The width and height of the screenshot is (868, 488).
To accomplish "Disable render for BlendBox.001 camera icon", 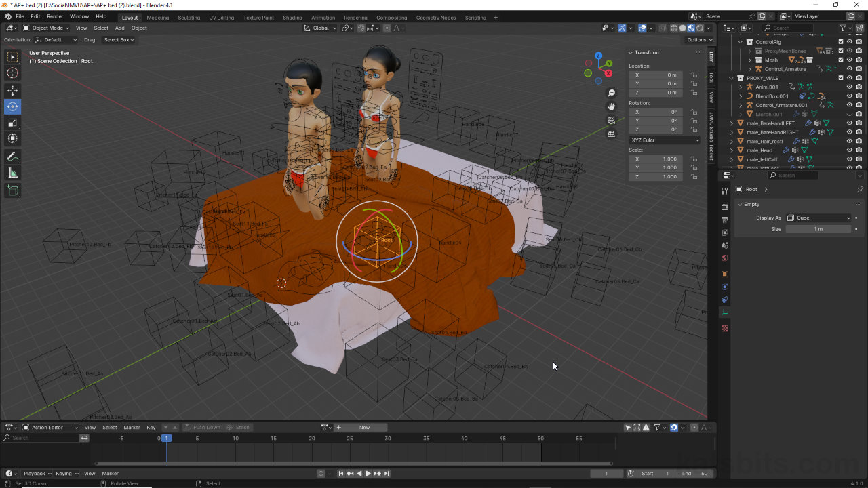I will [x=859, y=96].
